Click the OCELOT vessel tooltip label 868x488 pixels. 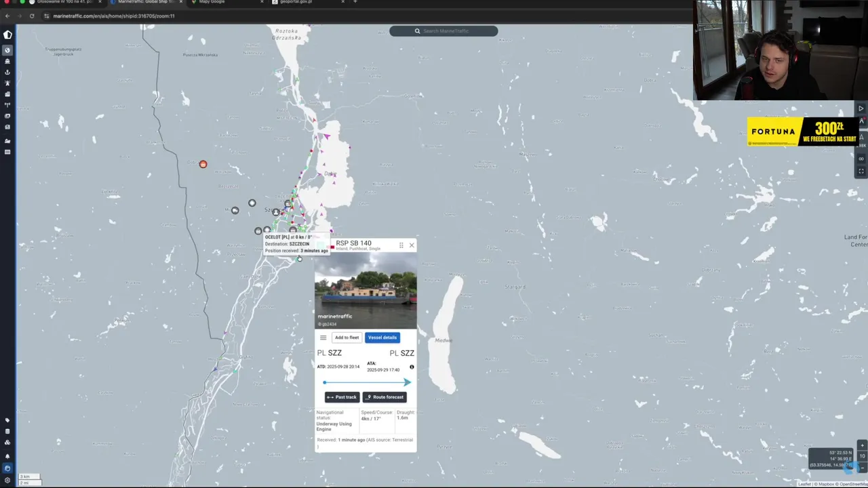(x=296, y=244)
